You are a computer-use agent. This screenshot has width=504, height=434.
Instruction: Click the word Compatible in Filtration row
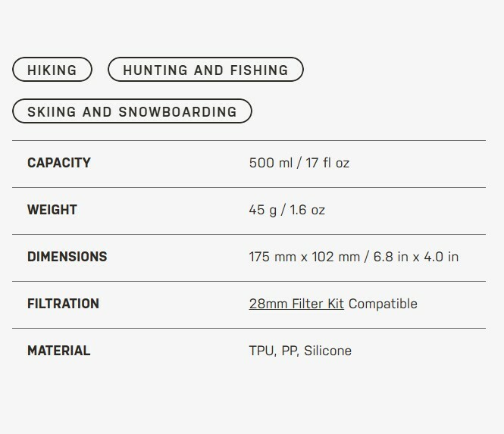click(383, 304)
